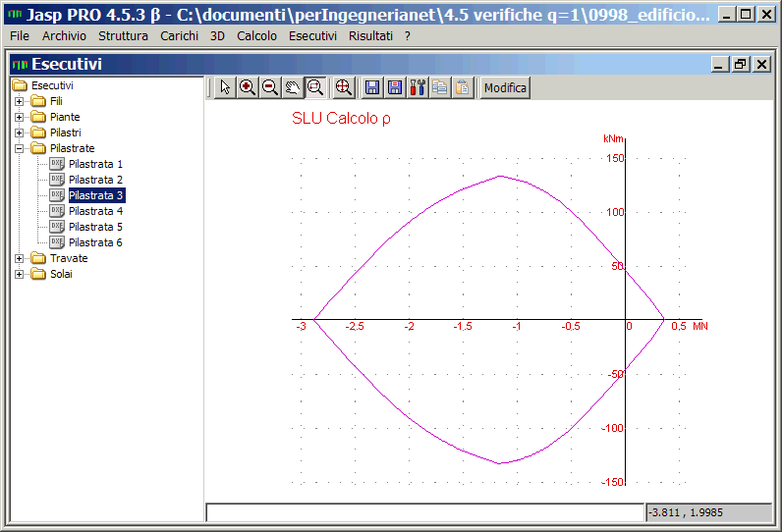
Task: Click the paste clipboard toolbar icon
Action: [463, 87]
